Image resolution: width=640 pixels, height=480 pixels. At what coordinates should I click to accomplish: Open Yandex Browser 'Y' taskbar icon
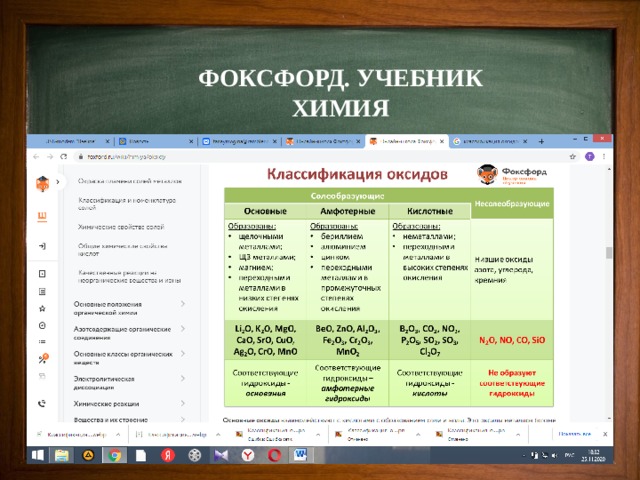248,455
